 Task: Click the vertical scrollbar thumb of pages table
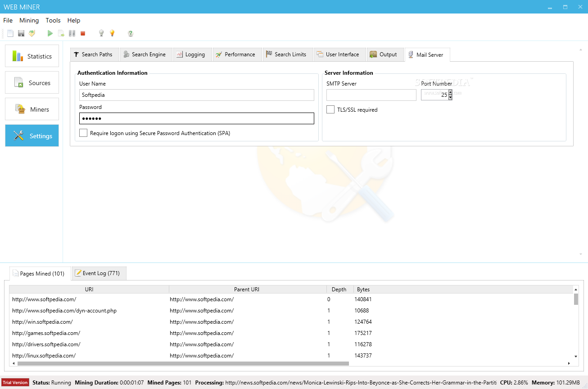[576, 299]
